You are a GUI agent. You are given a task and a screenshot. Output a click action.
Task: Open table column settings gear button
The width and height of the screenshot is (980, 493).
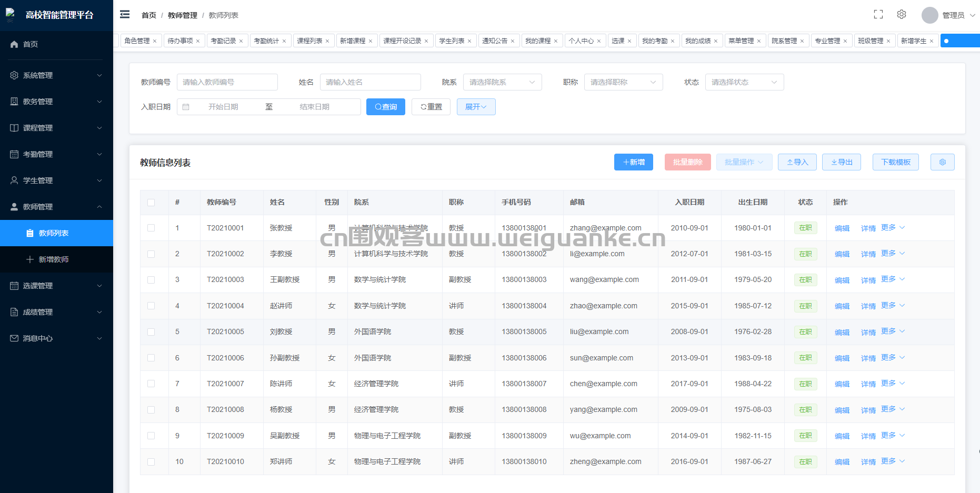click(x=942, y=162)
